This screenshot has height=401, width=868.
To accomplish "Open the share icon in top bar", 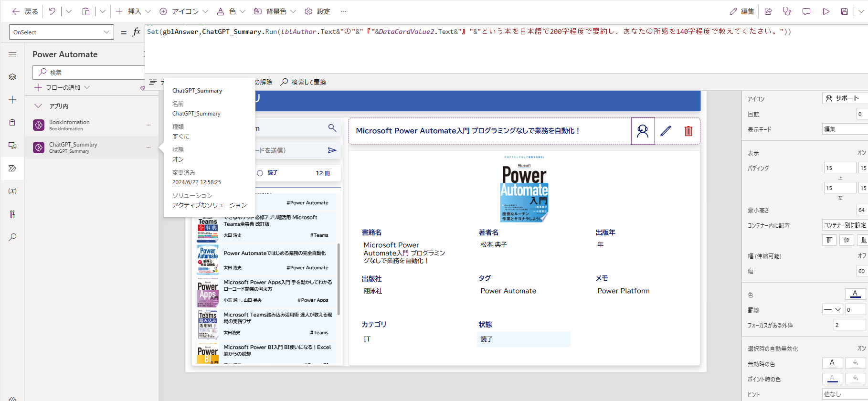I will (x=768, y=11).
